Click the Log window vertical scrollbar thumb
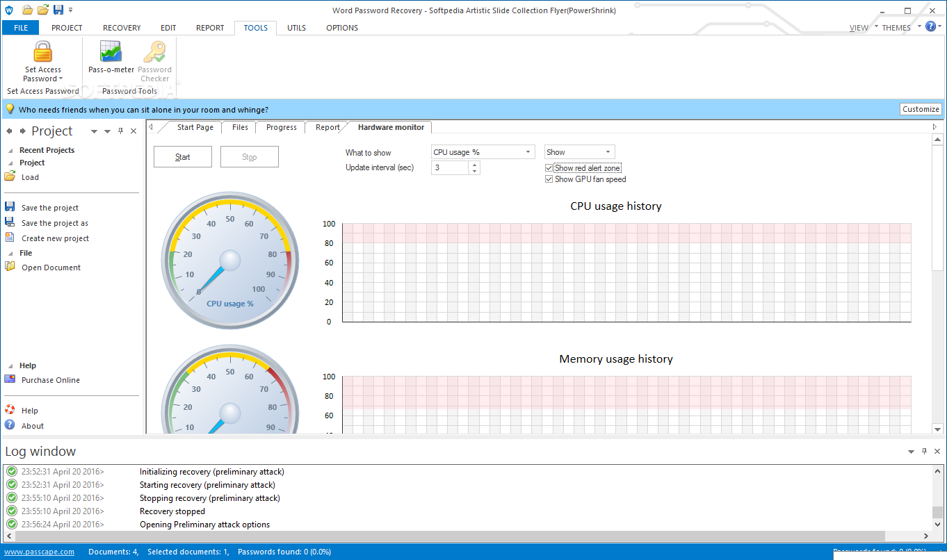Viewport: 947px width, 560px height. (x=937, y=512)
